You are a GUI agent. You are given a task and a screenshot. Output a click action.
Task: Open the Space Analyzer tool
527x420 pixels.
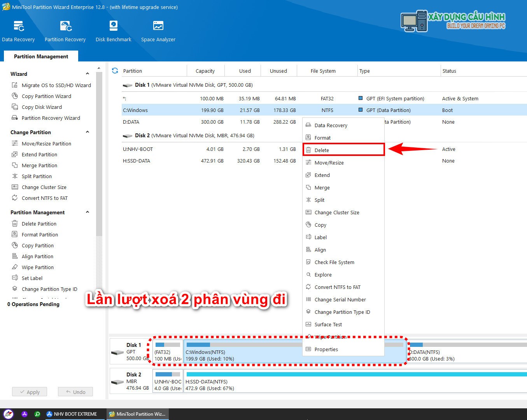(x=158, y=31)
